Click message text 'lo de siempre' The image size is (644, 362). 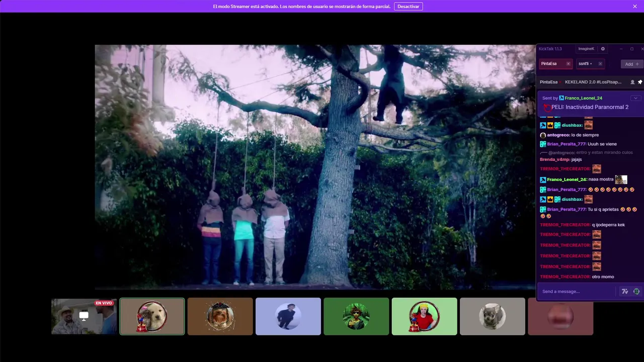click(x=585, y=135)
